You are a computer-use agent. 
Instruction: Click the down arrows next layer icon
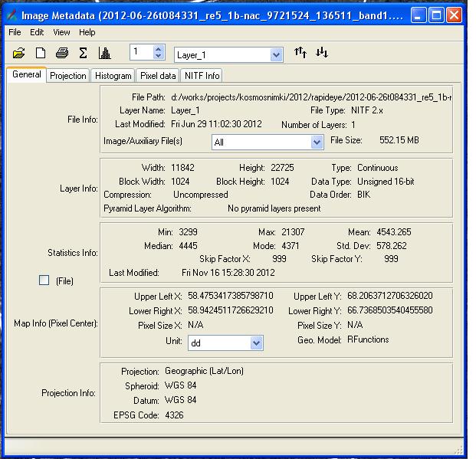[322, 53]
